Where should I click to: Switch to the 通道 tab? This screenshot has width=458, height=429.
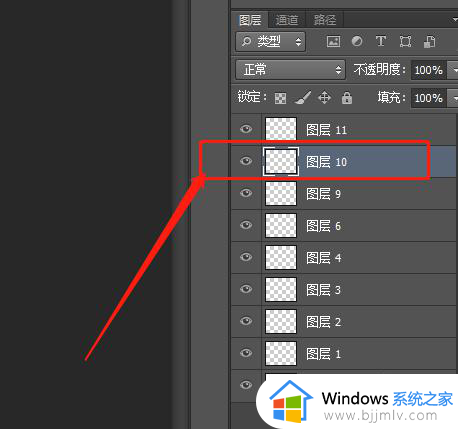click(287, 20)
